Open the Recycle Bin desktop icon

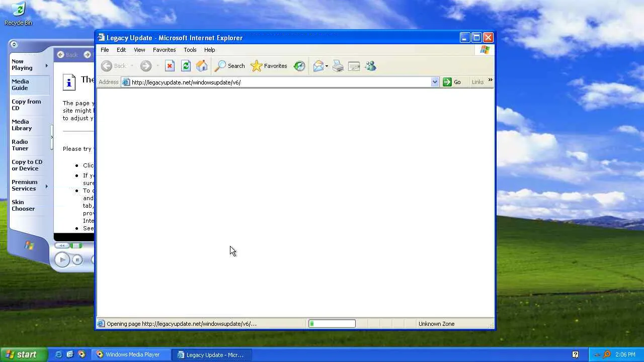pos(18,14)
